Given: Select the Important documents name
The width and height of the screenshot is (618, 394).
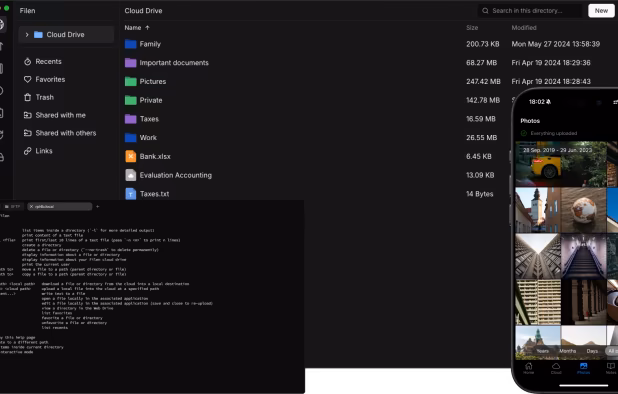Looking at the screenshot, I should pos(174,63).
